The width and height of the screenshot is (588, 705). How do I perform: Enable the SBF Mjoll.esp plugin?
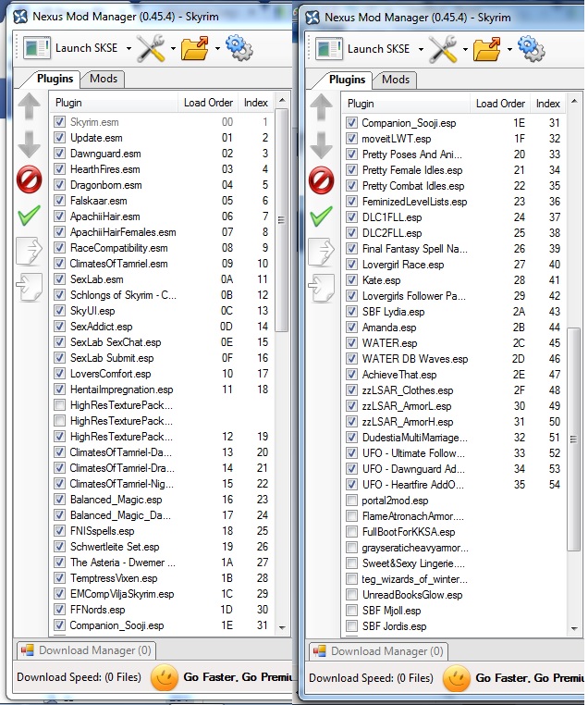[x=351, y=611]
